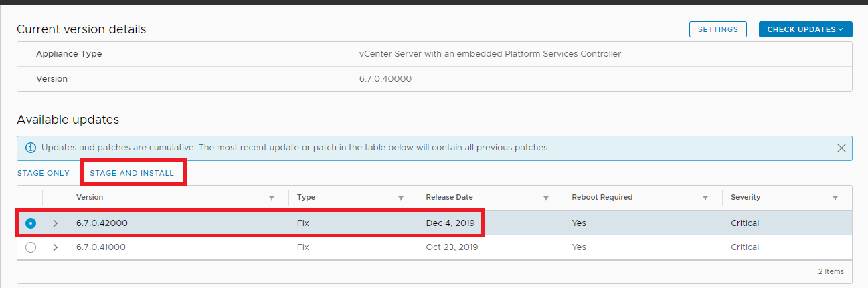Click the Release Date column filter icon
Image resolution: width=868 pixels, height=288 pixels.
click(x=546, y=198)
